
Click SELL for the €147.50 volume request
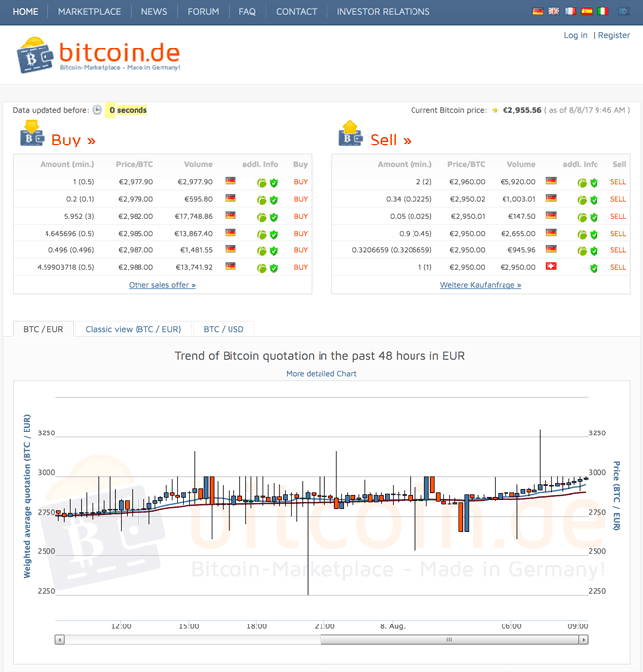618,216
